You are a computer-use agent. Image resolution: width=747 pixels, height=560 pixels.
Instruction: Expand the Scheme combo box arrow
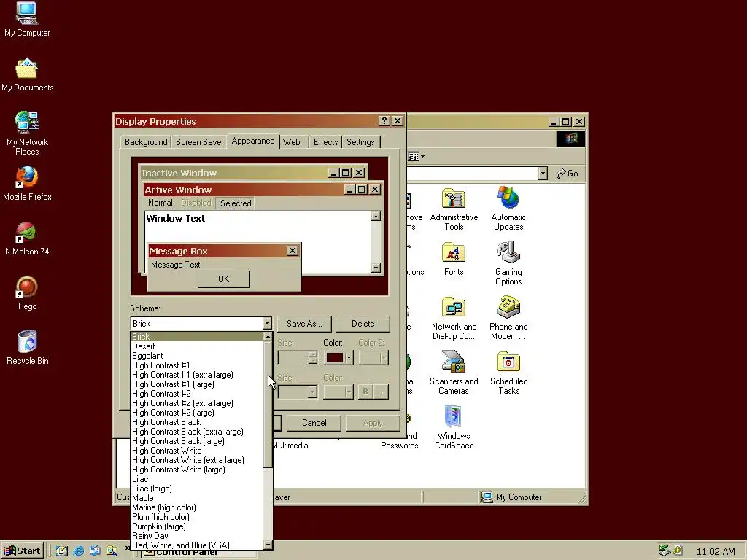tap(267, 323)
